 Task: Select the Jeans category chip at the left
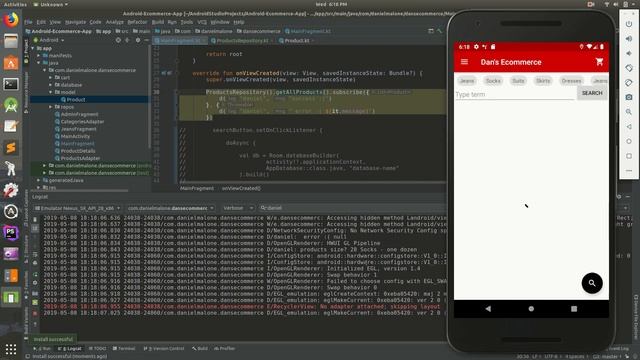[x=467, y=81]
